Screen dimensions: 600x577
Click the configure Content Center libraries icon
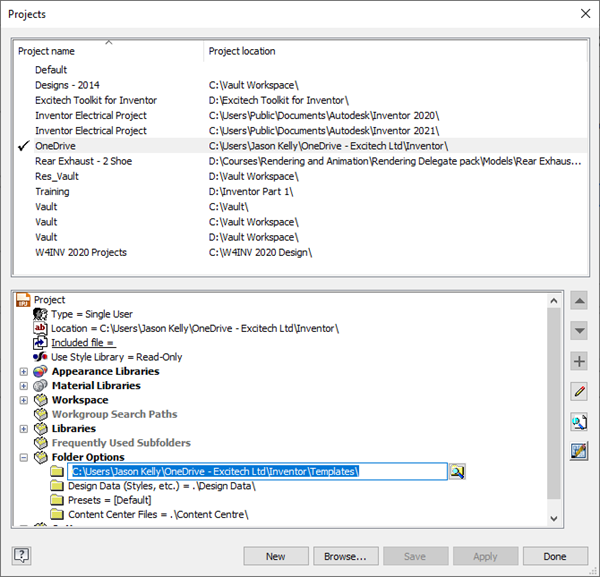click(x=579, y=452)
